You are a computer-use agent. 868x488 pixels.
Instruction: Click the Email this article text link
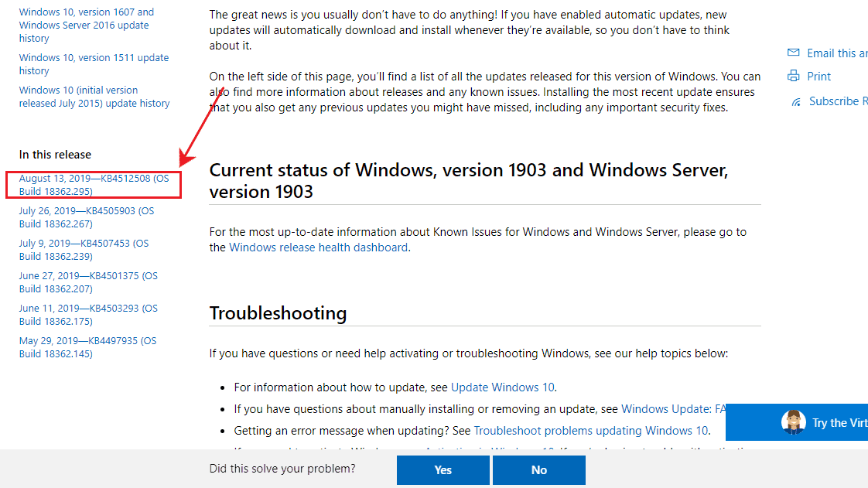tap(837, 53)
